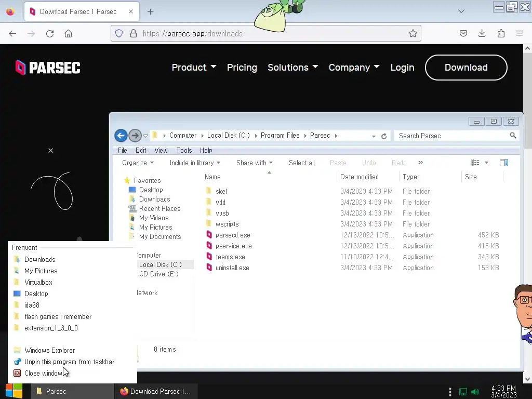Bookmark this page with the star icon

click(413, 33)
